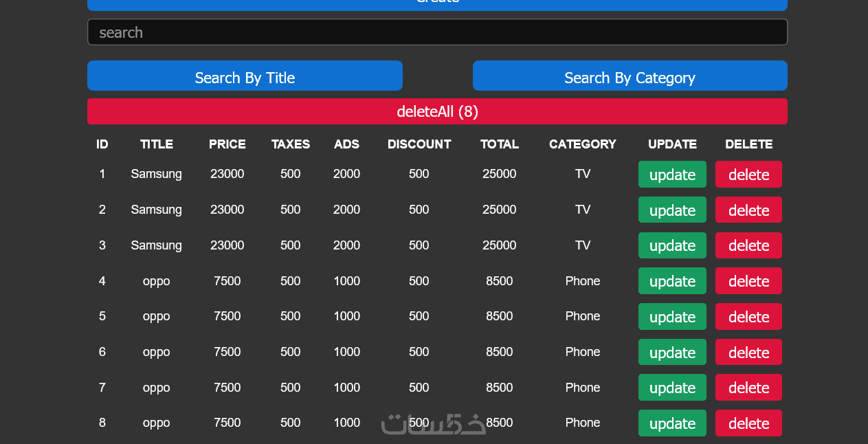Screen dimensions: 868x444
Task: Update the product with ID 1
Action: tap(672, 175)
